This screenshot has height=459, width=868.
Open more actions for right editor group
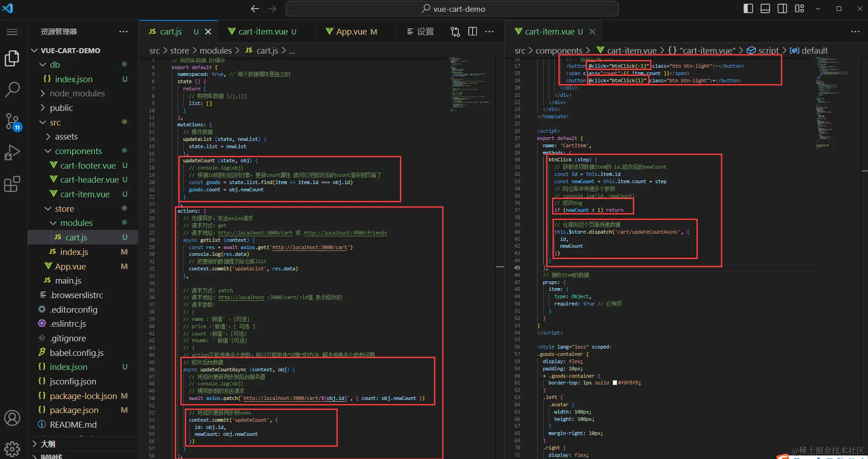pos(855,31)
